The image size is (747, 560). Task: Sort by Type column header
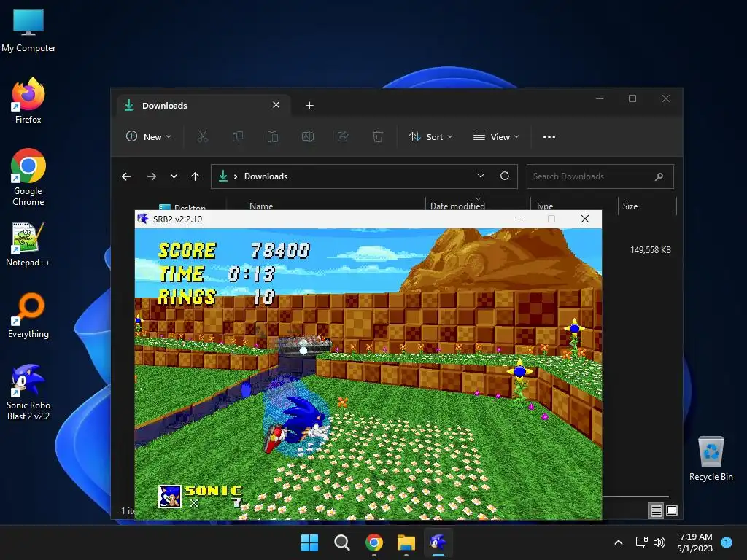coord(544,206)
